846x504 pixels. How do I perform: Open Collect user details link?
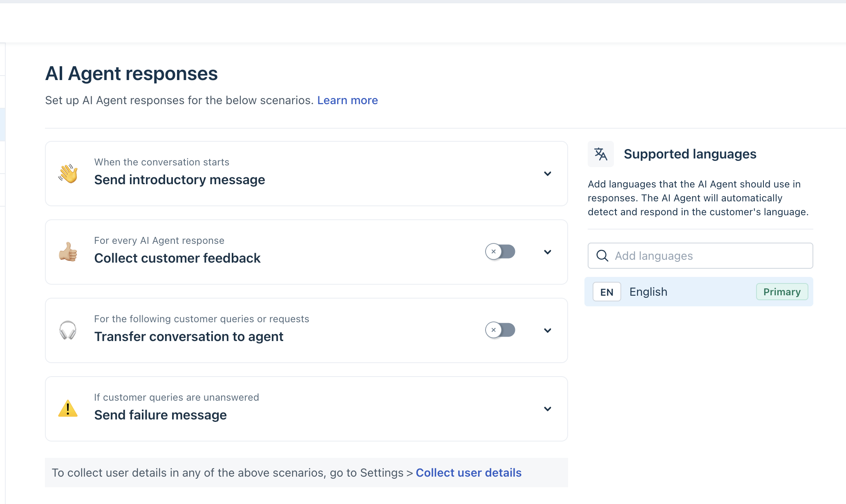coord(468,473)
